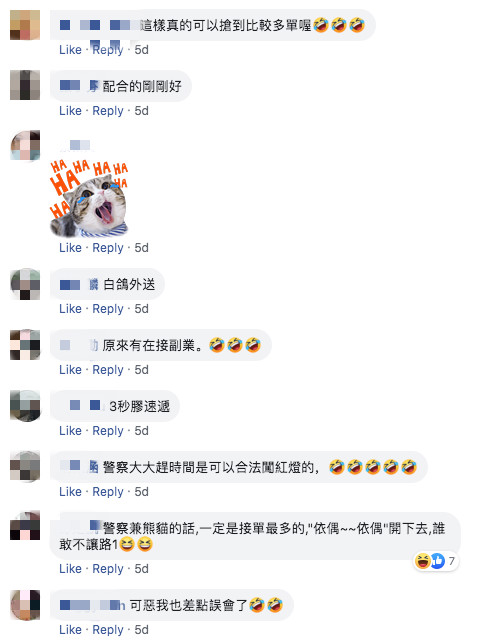Screen dimensions: 493x640
Task: Reply to 警察大大趕時間 comment
Action: coord(108,491)
